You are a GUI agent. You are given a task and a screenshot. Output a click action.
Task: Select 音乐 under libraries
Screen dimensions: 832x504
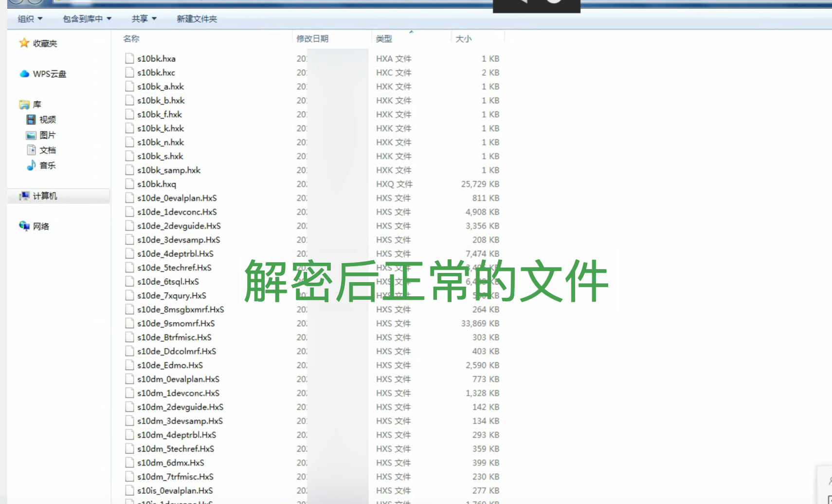(x=48, y=165)
